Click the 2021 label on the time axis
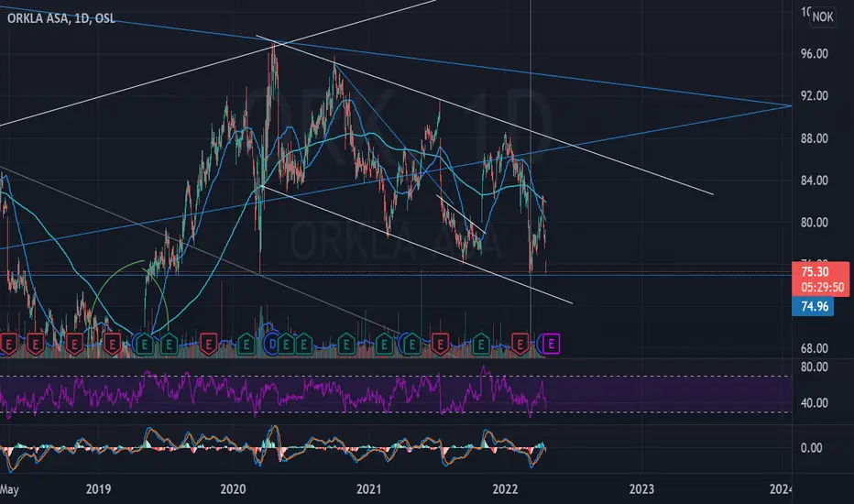This screenshot has width=854, height=504. (368, 488)
